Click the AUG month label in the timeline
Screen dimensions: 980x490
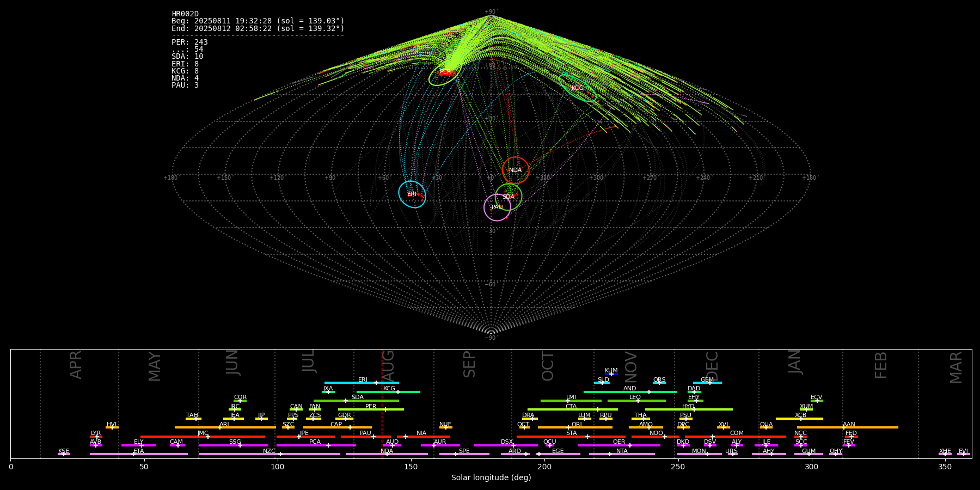click(388, 365)
